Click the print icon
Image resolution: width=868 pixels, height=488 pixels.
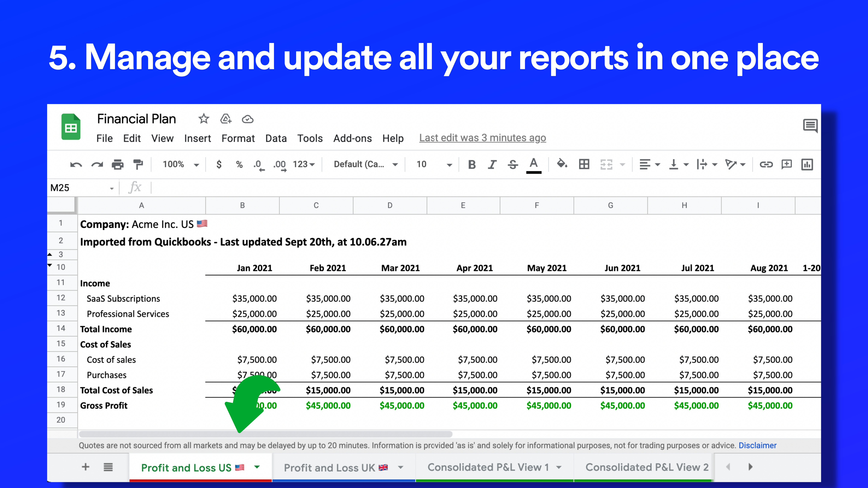[x=117, y=164]
